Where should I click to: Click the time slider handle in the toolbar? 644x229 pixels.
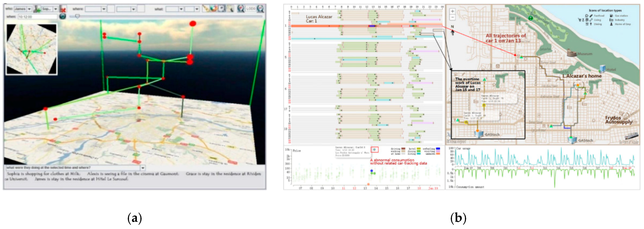[x=78, y=16]
